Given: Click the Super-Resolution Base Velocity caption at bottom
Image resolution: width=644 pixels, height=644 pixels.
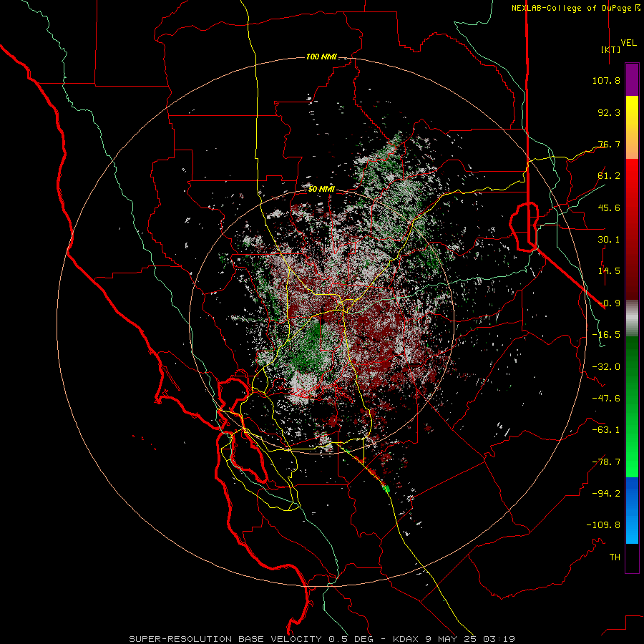Looking at the screenshot, I should tap(322, 639).
